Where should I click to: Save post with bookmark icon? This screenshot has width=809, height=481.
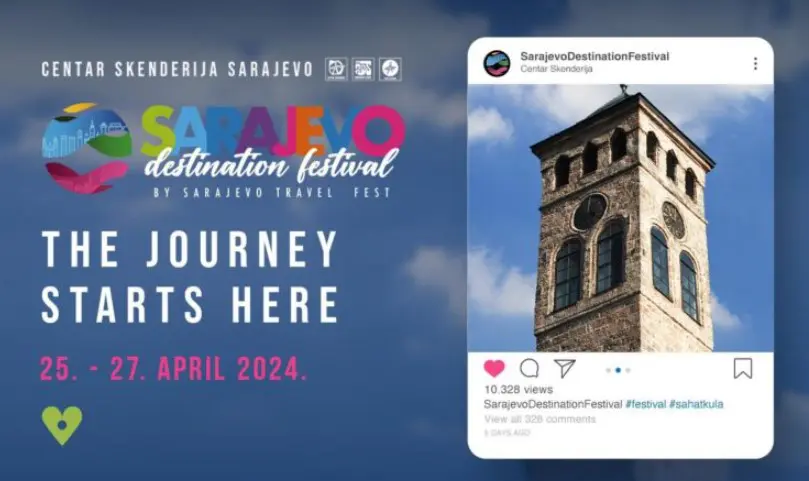tap(743, 368)
